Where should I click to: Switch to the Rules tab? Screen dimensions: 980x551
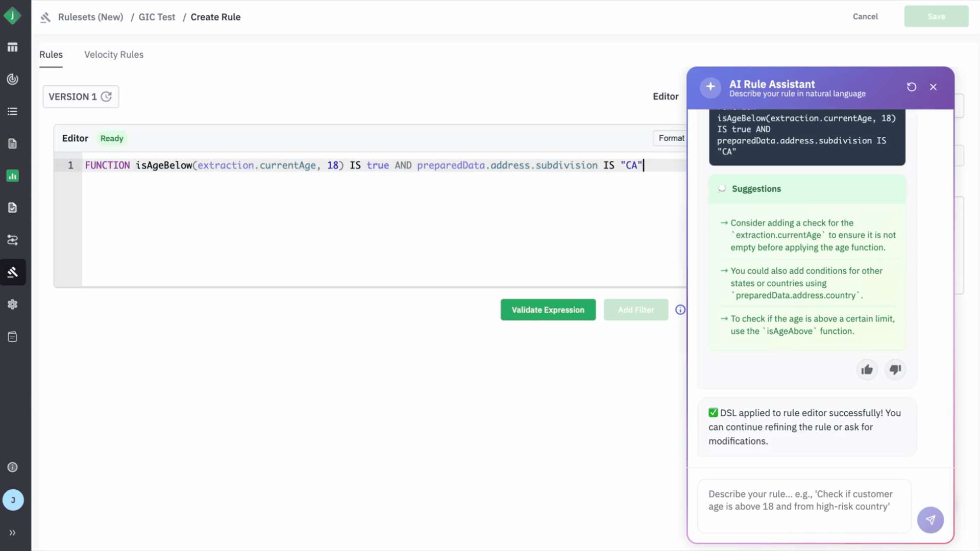pos(51,55)
